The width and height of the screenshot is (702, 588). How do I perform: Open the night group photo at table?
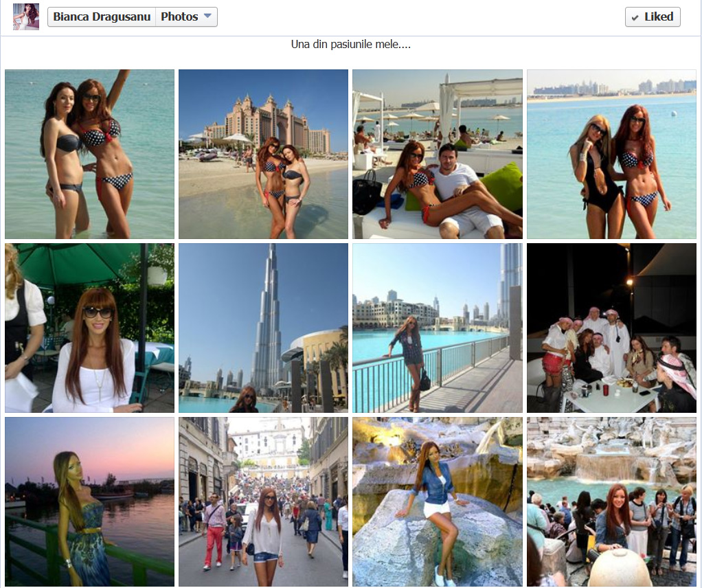[611, 328]
